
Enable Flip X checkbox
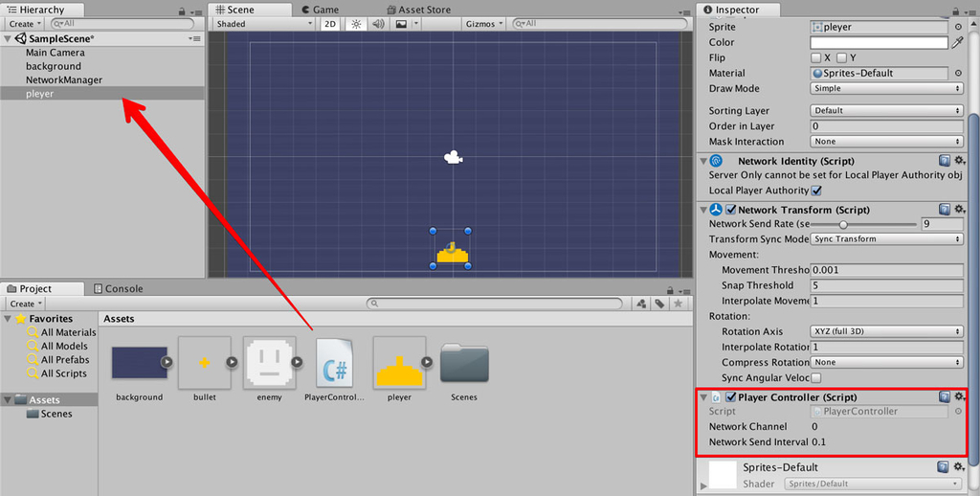pos(816,57)
